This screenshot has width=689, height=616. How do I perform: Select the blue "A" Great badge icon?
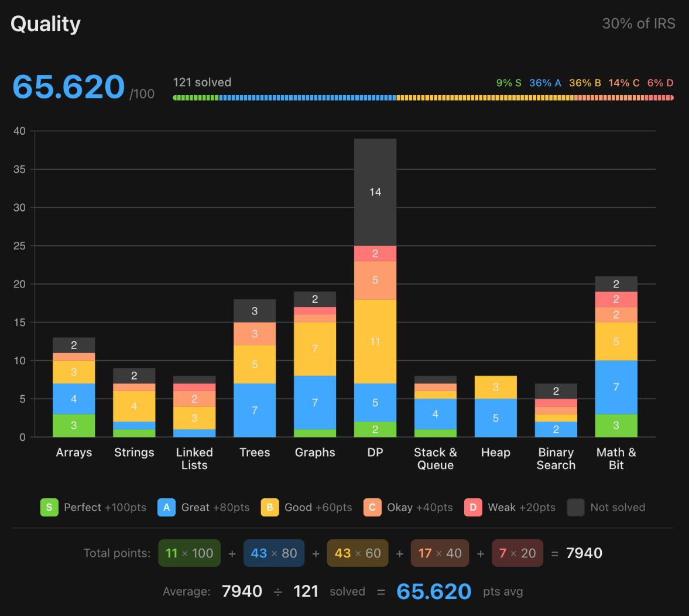tap(166, 507)
